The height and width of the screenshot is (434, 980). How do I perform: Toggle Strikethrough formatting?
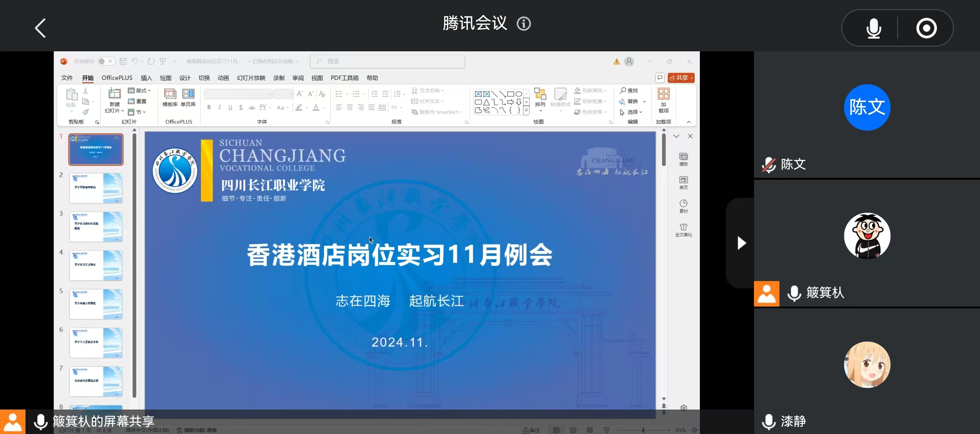tap(252, 108)
